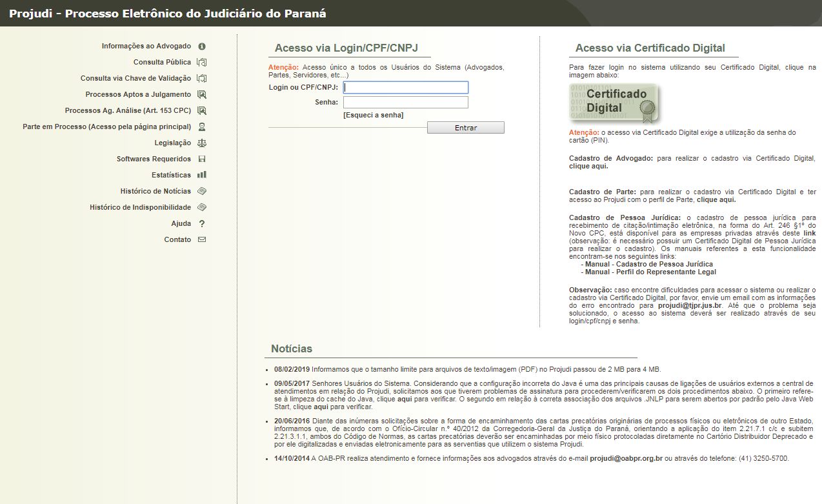Click the 20/06/2016 news date
Viewport: 822px width, 504px height.
292,422
